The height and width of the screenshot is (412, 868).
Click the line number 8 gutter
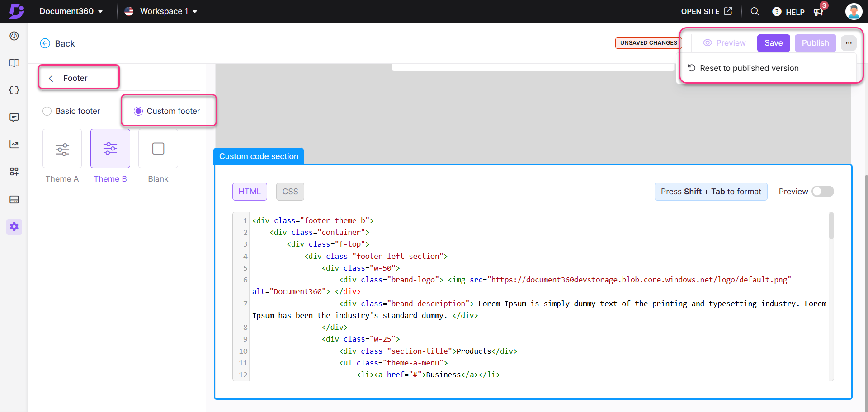point(245,327)
